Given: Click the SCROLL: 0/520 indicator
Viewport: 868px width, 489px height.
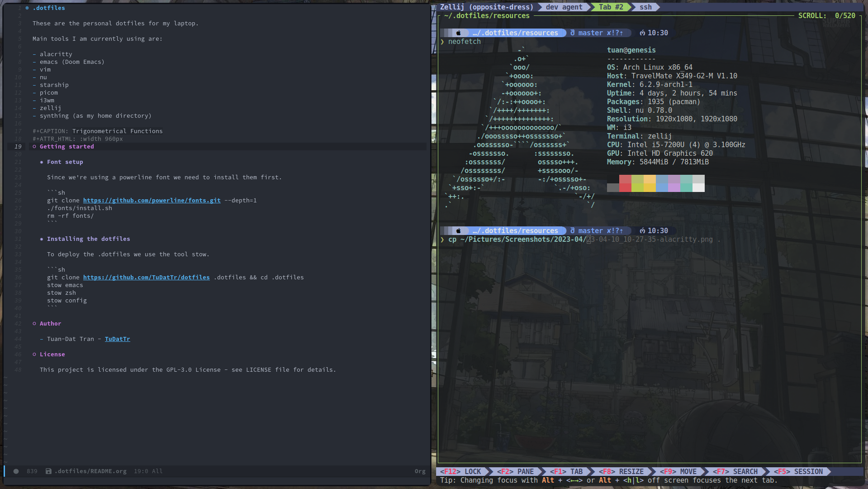Looking at the screenshot, I should 827,16.
